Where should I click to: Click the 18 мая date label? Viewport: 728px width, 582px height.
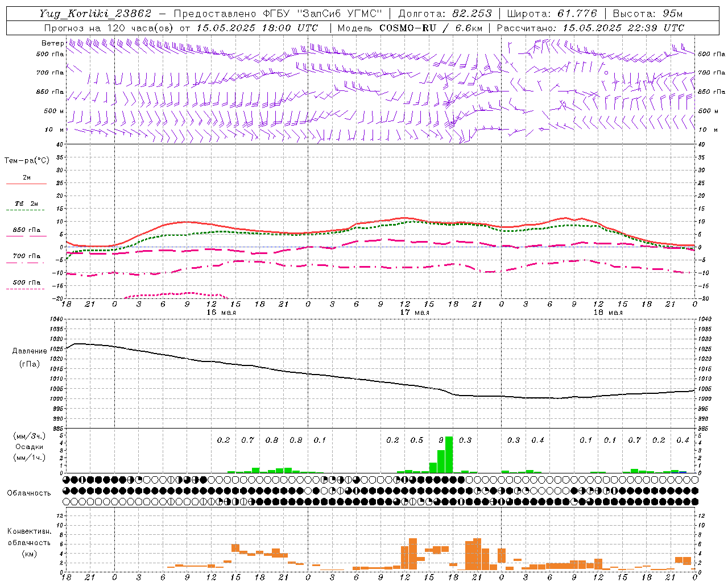click(608, 313)
